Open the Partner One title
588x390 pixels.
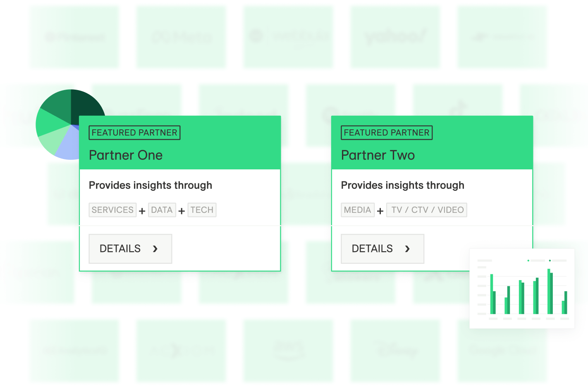(x=126, y=155)
